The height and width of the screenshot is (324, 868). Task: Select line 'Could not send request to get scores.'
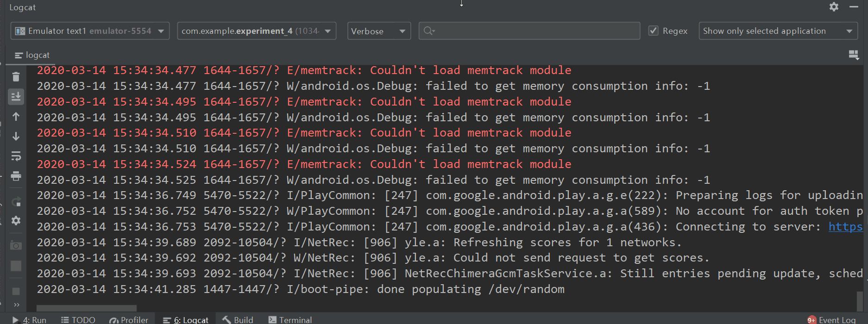(373, 258)
